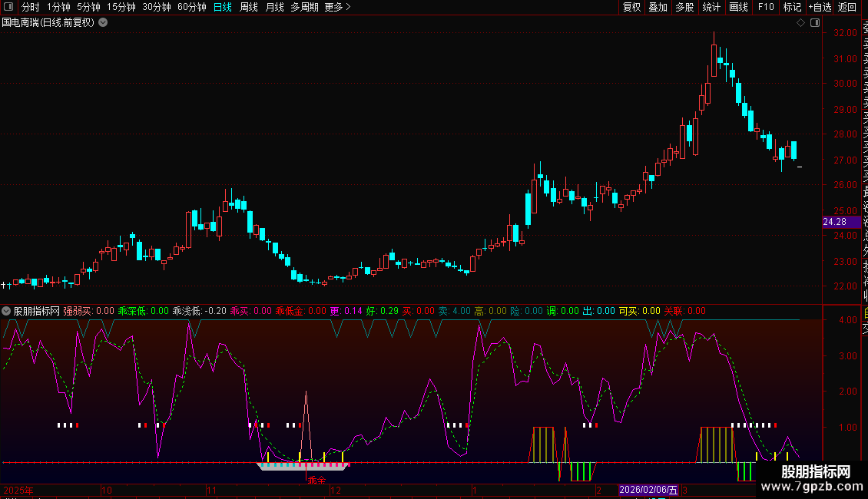Screen dimensions: 868x499
Task: Open 统计 statistics tool
Action: tap(711, 7)
